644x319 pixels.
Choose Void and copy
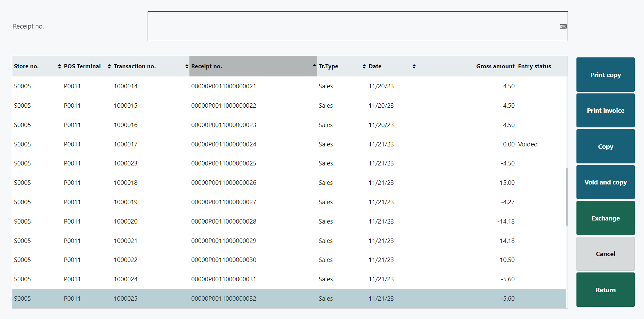[605, 182]
